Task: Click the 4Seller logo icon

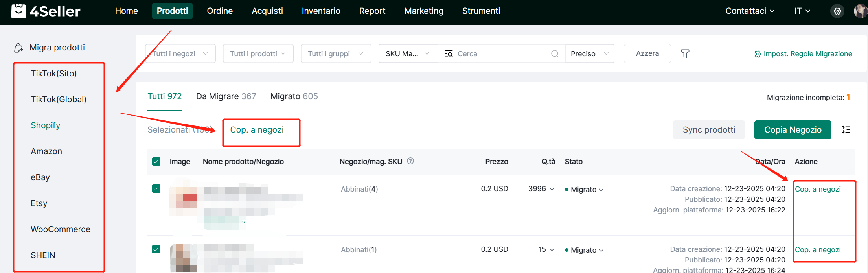Action: click(18, 11)
